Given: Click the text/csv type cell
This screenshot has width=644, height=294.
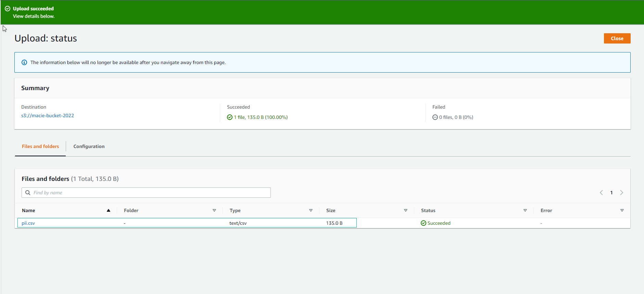Looking at the screenshot, I should (238, 223).
